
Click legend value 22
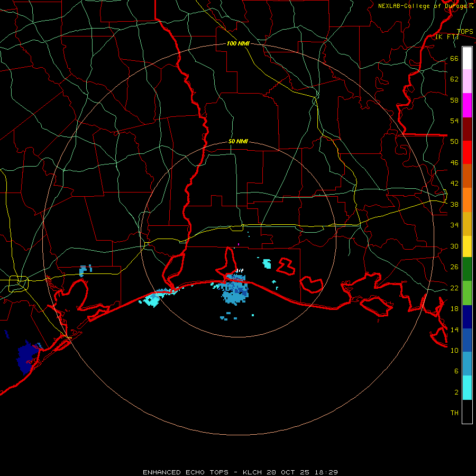click(x=454, y=288)
